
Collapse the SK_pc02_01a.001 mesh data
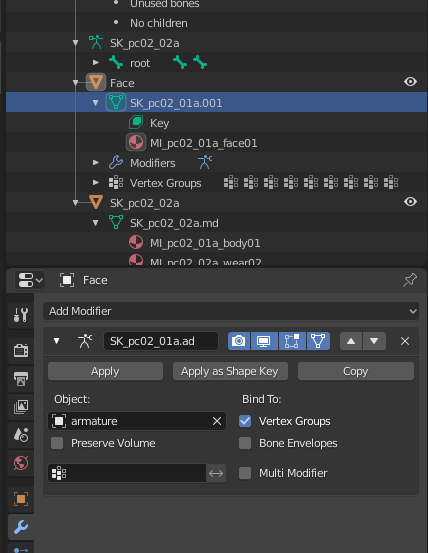96,103
